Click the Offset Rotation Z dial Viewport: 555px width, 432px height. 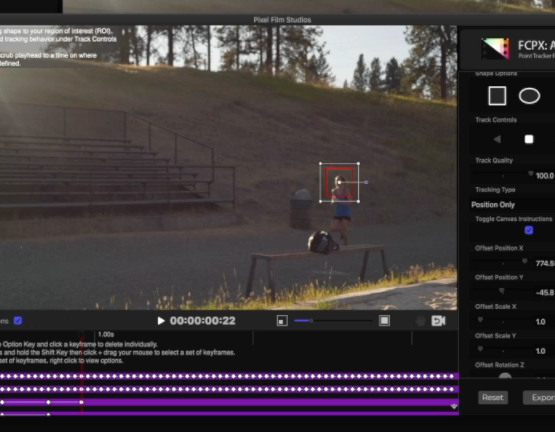505,376
